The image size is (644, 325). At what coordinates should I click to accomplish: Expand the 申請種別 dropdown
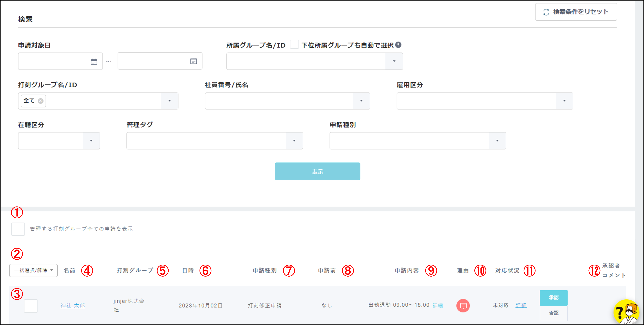coord(497,141)
